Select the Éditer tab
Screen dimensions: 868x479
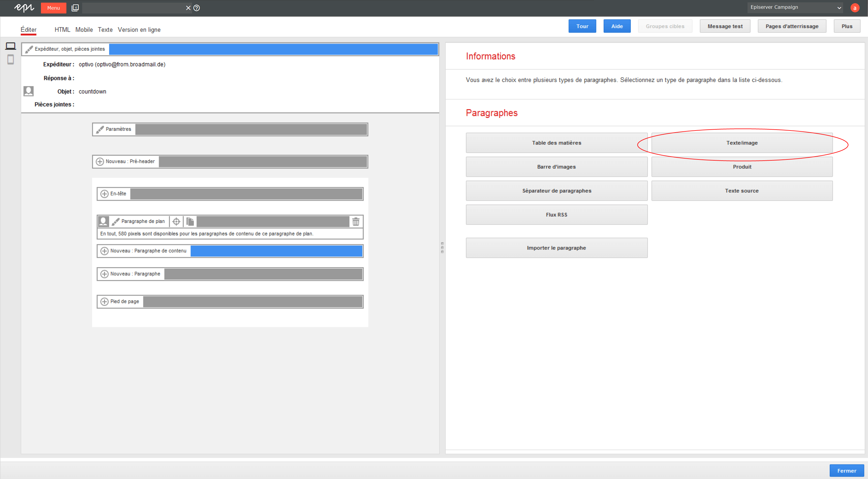click(29, 30)
